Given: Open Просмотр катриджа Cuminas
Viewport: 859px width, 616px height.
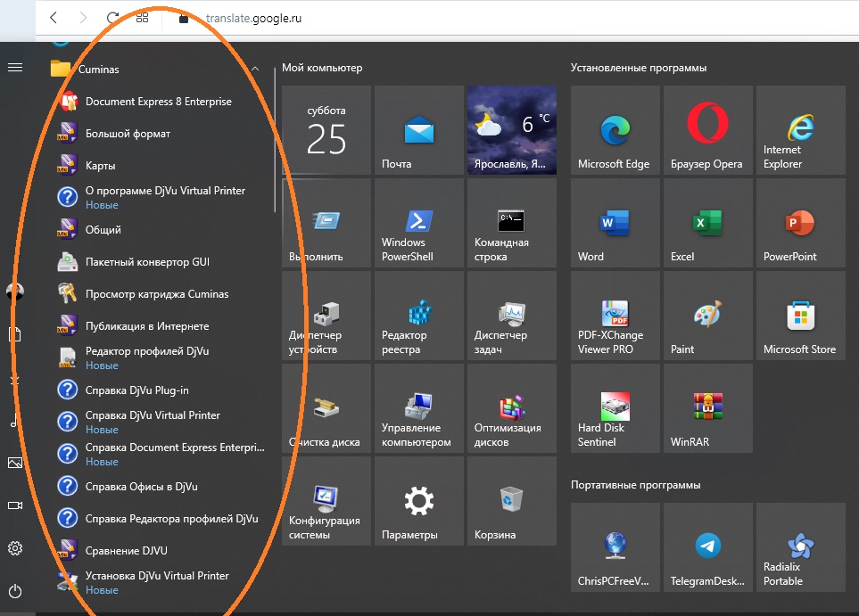Looking at the screenshot, I should coord(159,294).
